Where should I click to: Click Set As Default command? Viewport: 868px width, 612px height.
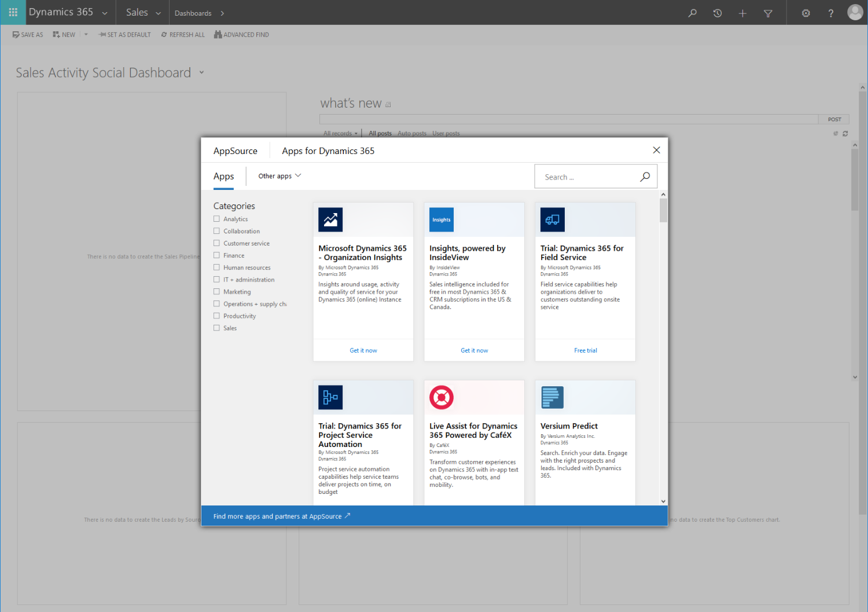pos(125,35)
